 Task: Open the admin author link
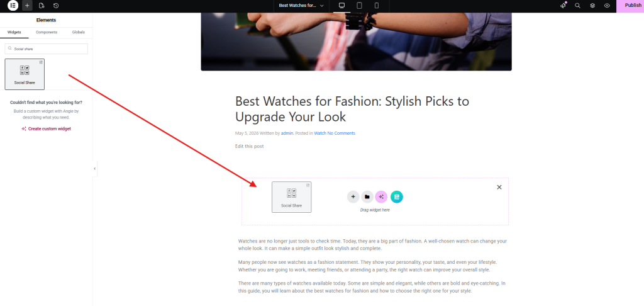[x=287, y=133]
